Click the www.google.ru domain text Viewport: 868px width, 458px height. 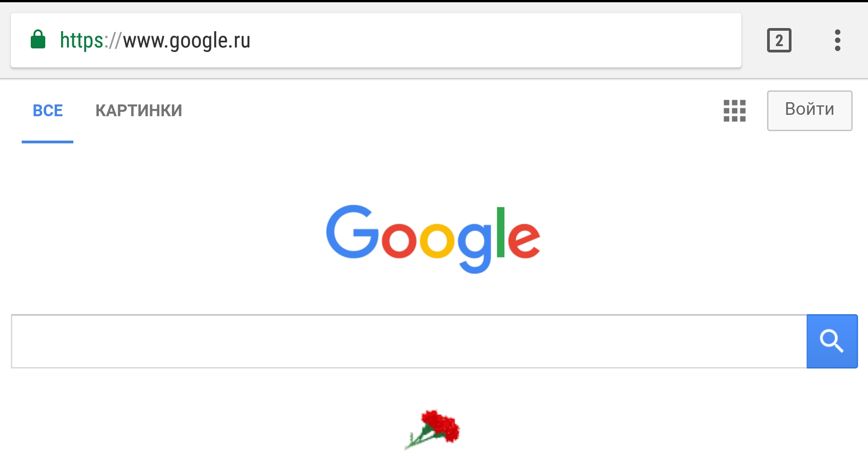coord(186,41)
